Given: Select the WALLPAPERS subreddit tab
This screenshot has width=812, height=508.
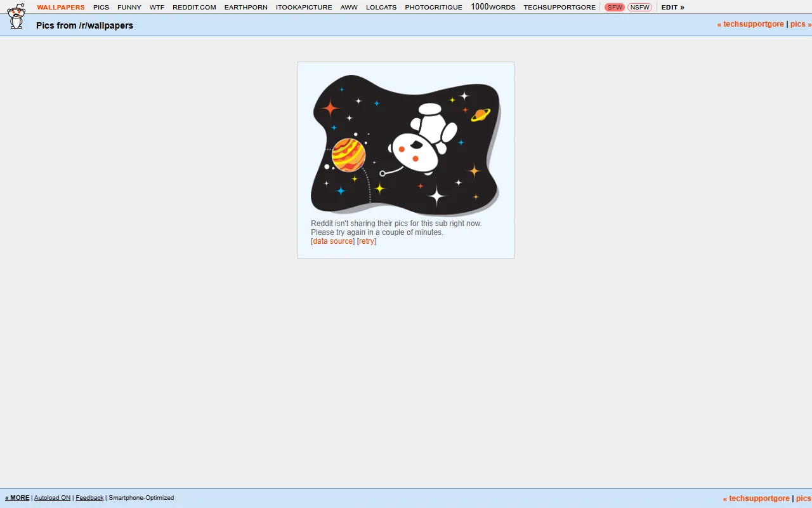Looking at the screenshot, I should pyautogui.click(x=60, y=7).
